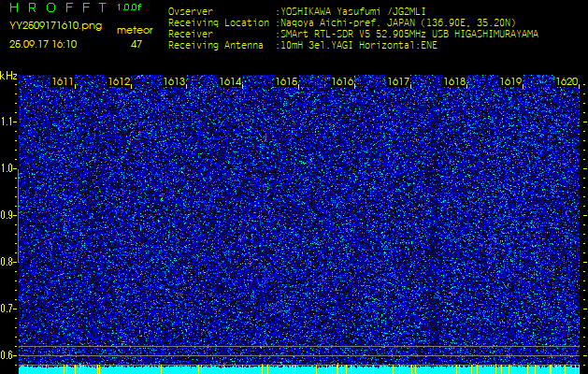Click the Receiving Location label

click(x=219, y=22)
